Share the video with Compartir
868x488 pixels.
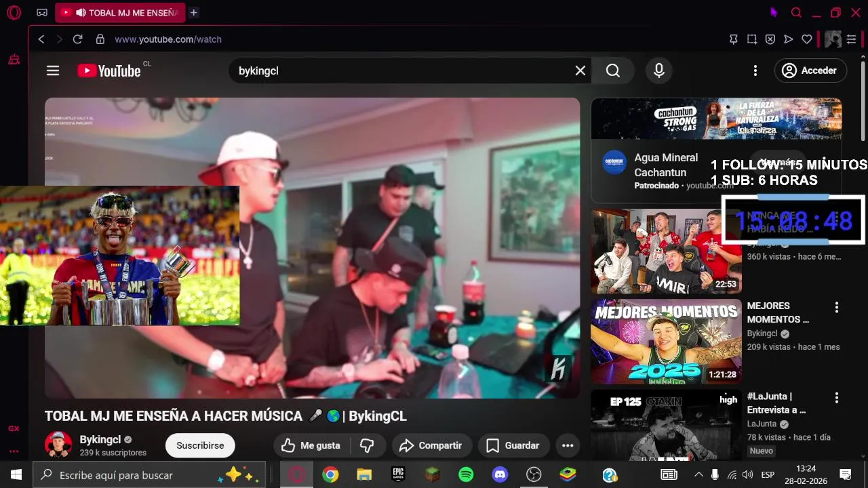[x=431, y=445]
